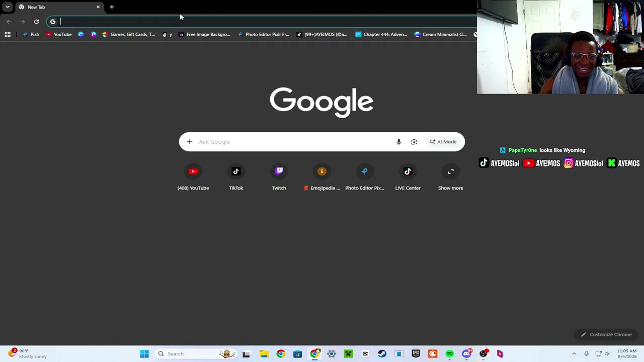
Task: Open the Twitch shortcut tile
Action: click(x=279, y=177)
